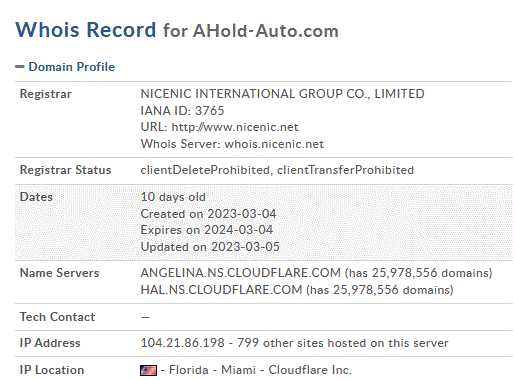
Task: Select NICENIC INTERNATIONAL GROUP CO., LIMITED text
Action: pyautogui.click(x=282, y=94)
